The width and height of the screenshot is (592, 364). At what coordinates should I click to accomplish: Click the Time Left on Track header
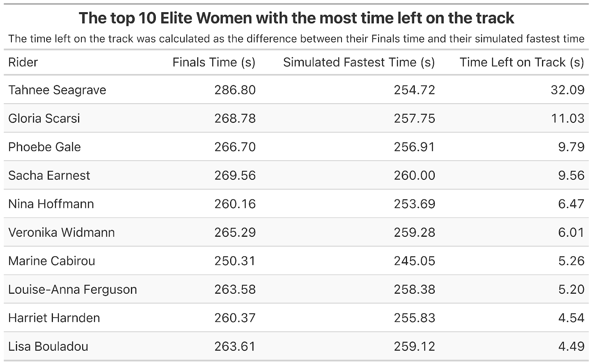pos(521,62)
